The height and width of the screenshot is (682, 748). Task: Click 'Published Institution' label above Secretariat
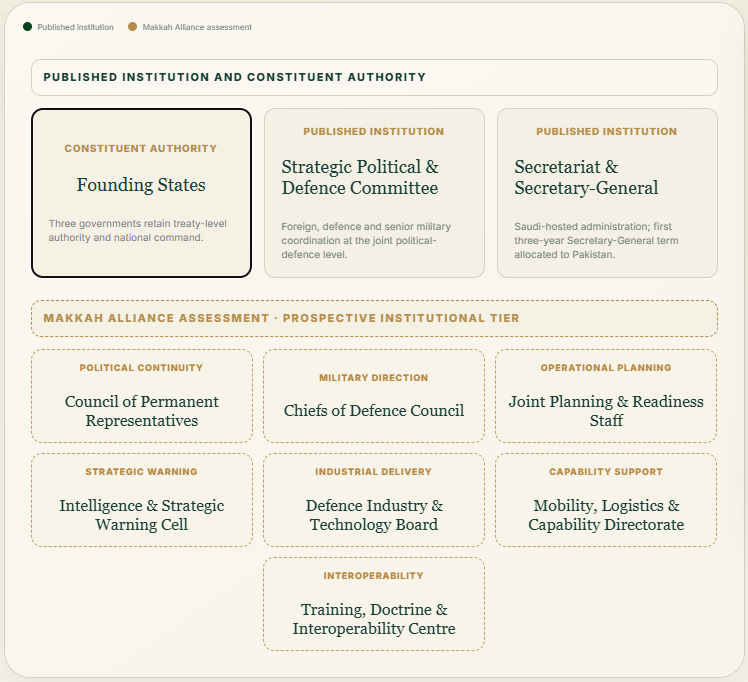606,131
